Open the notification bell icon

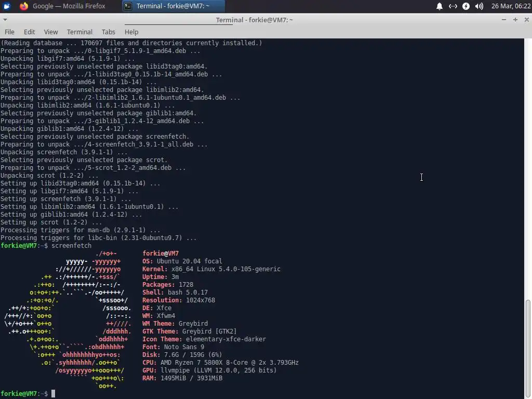pyautogui.click(x=440, y=6)
